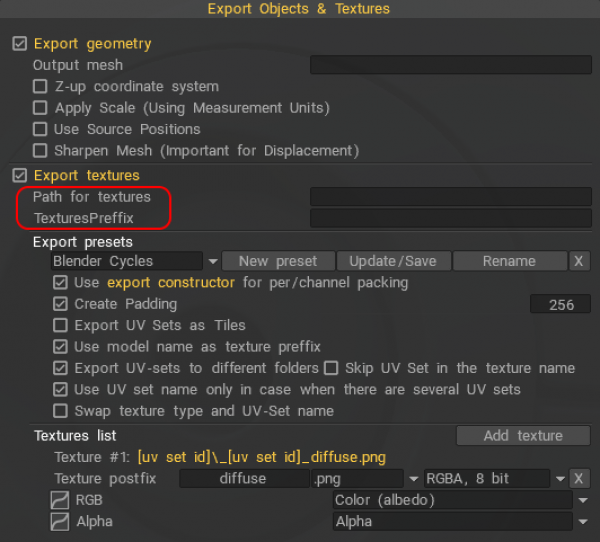Expand the .png file format dropdown

(414, 479)
